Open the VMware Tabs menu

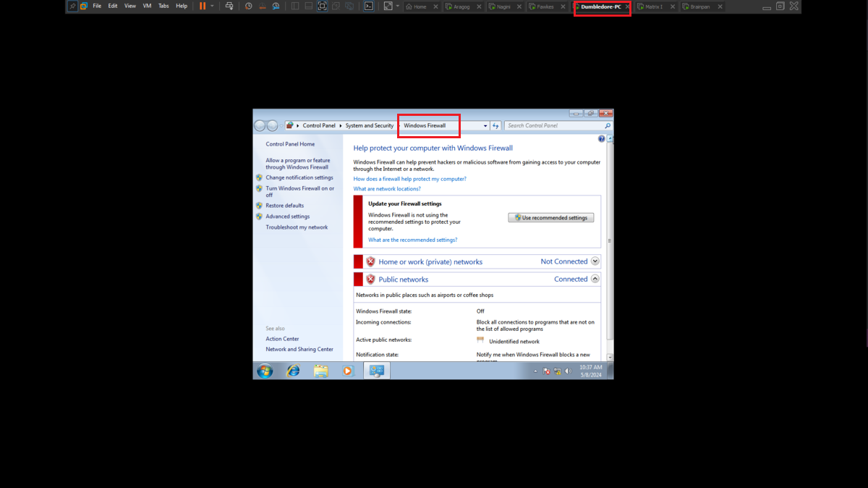coord(163,6)
